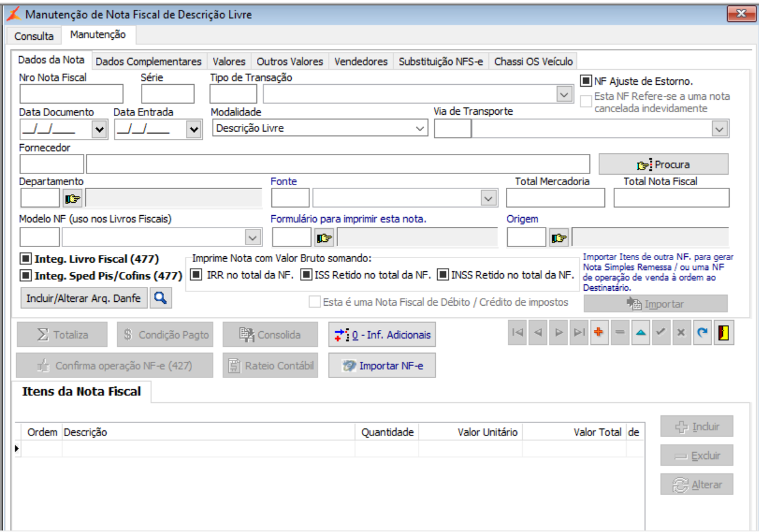Click the Formulário lookup hand icon
The width and height of the screenshot is (759, 532).
tap(324, 238)
